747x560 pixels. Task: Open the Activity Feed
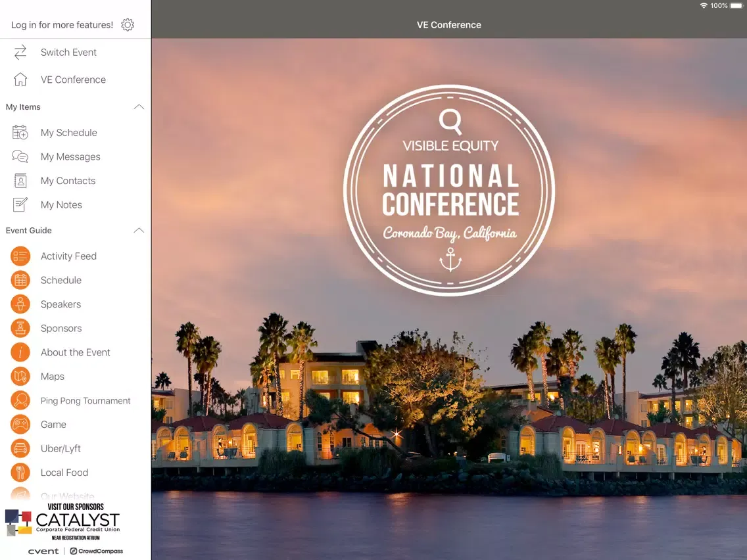(75, 256)
